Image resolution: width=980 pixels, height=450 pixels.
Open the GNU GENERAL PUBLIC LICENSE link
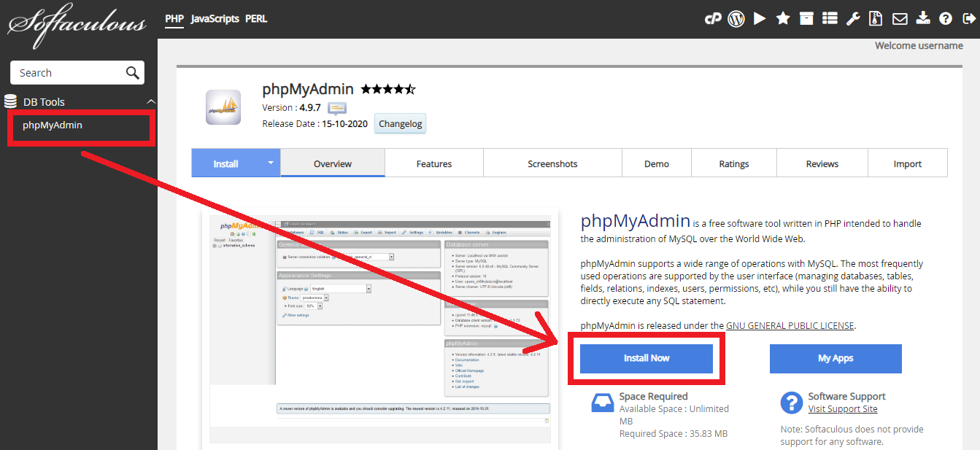790,325
